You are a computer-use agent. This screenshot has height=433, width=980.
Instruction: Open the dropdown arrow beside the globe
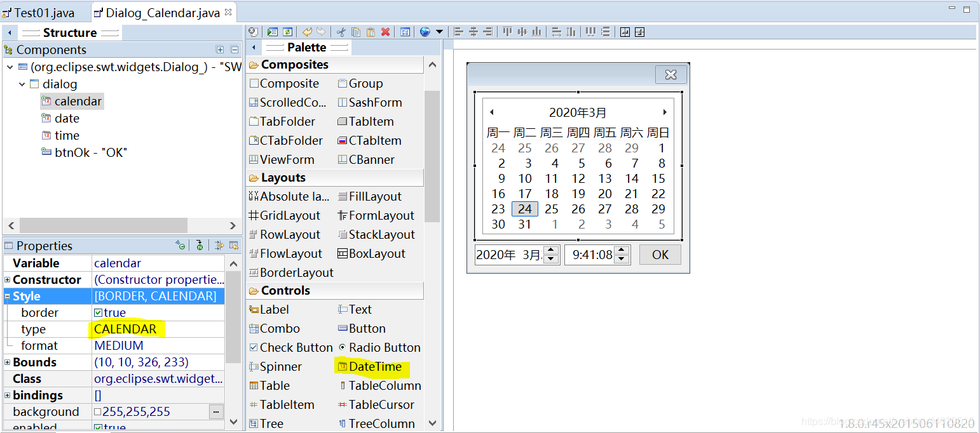tap(439, 32)
